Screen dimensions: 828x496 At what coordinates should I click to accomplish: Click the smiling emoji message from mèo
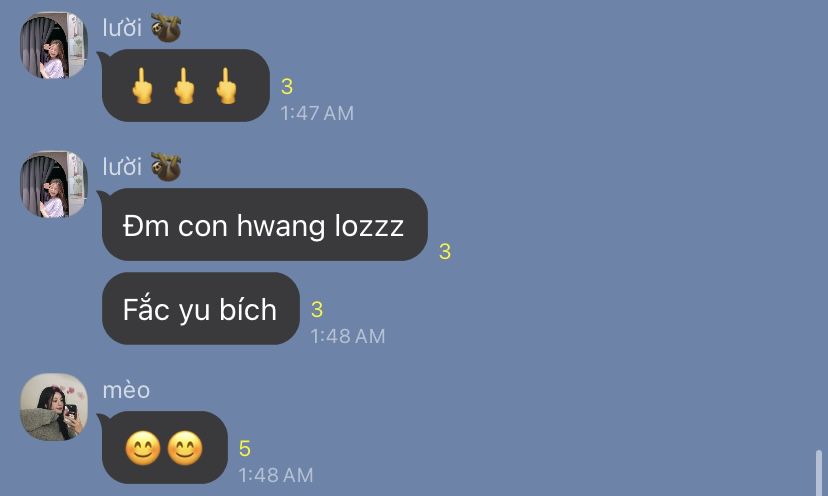[164, 447]
